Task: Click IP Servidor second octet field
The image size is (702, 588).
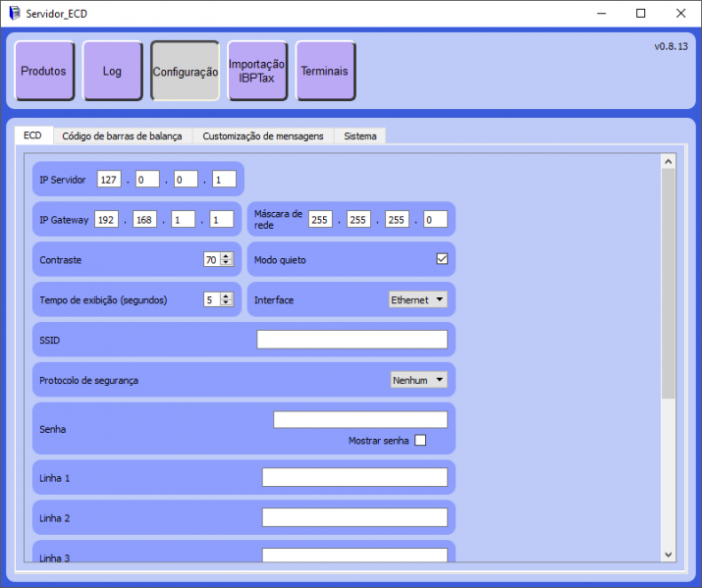Action: click(147, 180)
